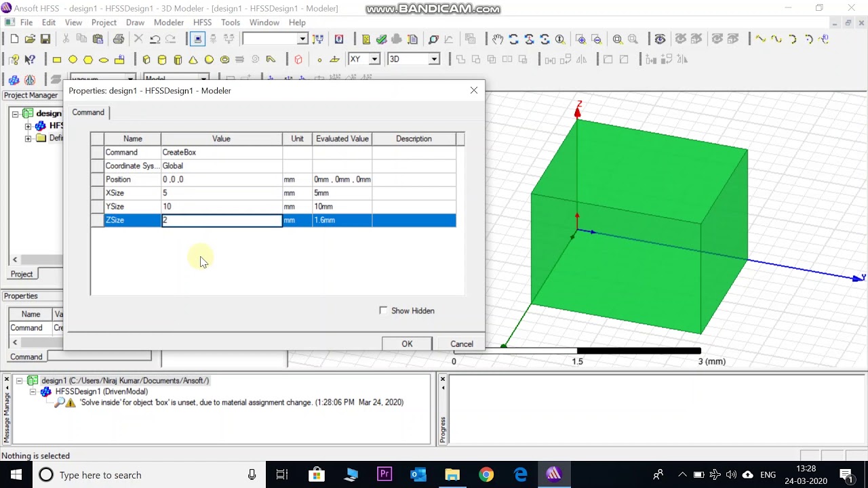Select the Draw box tool
Viewport: 868px width, 488px height.
[x=146, y=60]
